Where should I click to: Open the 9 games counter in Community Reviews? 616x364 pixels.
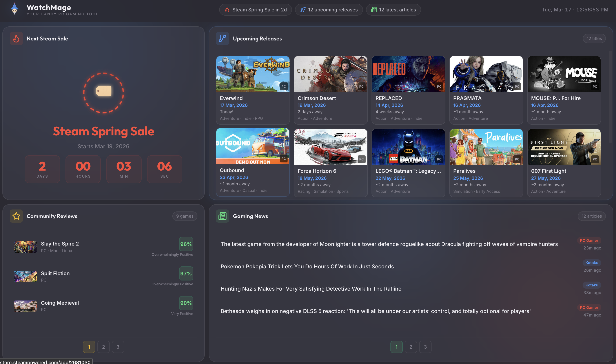(185, 216)
